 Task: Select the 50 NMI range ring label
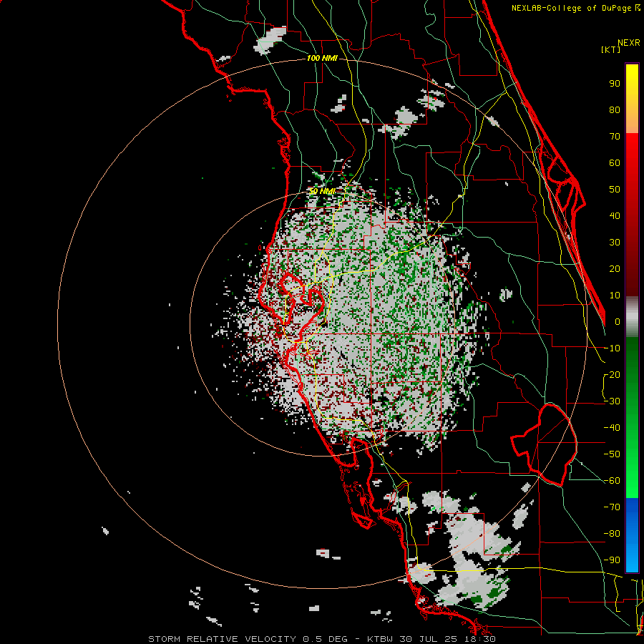pyautogui.click(x=322, y=191)
